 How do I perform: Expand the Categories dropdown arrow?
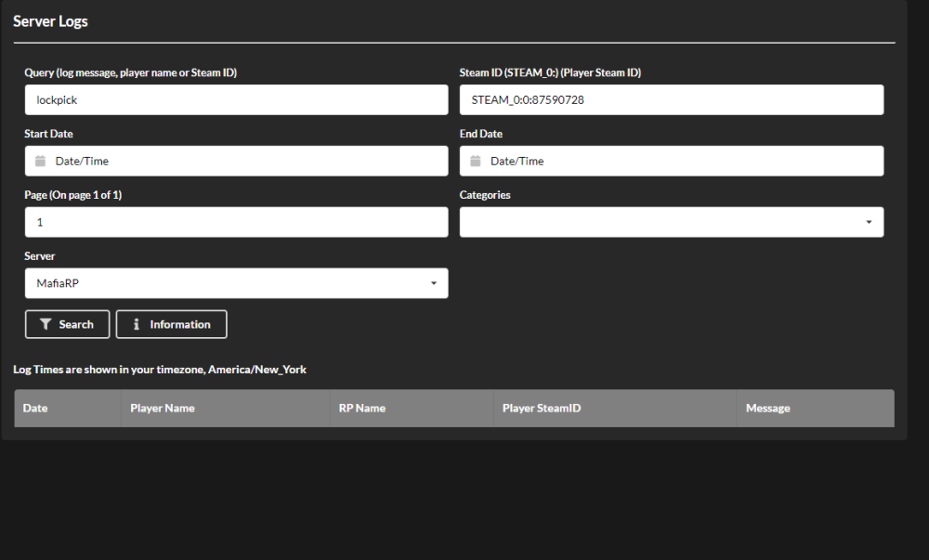point(869,222)
